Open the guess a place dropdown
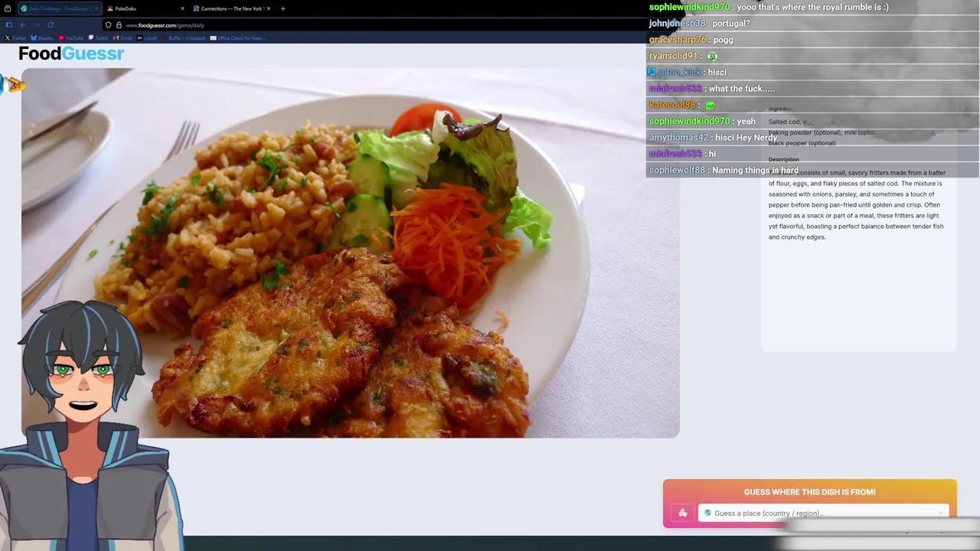980x551 pixels. (823, 513)
